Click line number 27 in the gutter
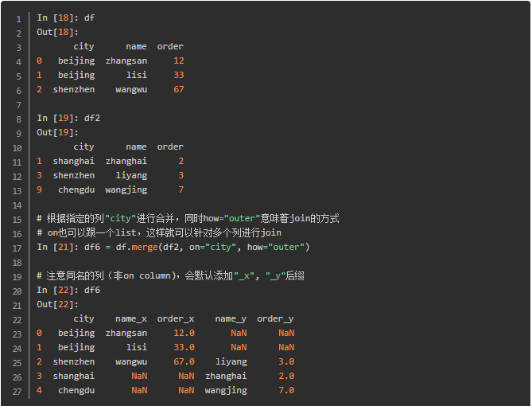 click(x=17, y=392)
